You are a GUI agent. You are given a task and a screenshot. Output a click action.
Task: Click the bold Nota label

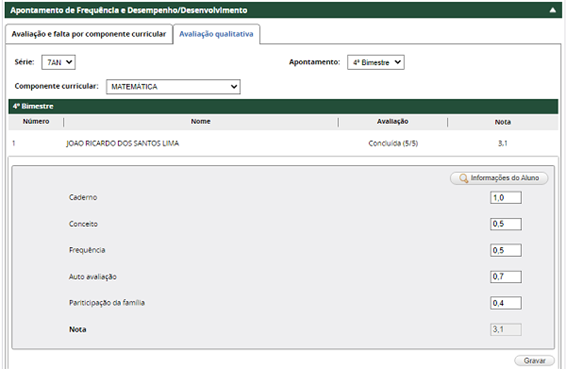[78, 329]
